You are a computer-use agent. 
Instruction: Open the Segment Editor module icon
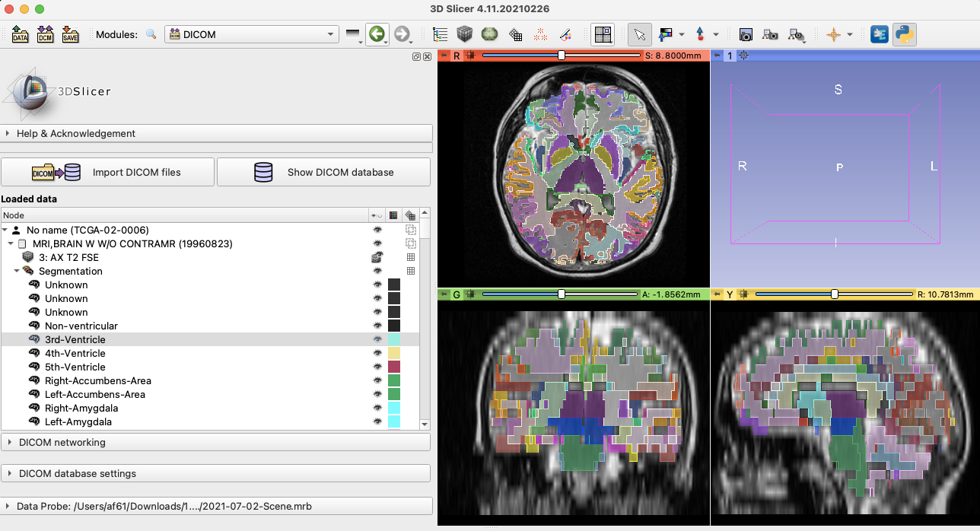click(565, 34)
